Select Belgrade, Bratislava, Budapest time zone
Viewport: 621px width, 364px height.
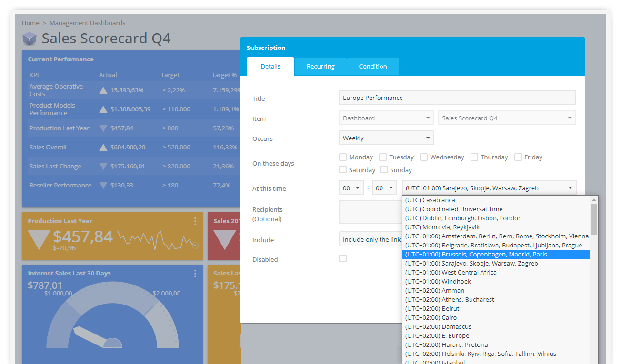(x=496, y=246)
